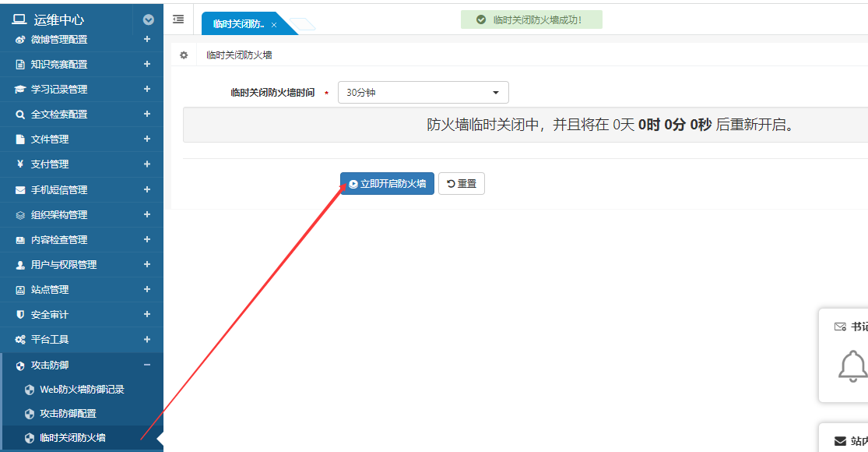Click the graduation cap icon beside 学习记录管理

[20, 90]
